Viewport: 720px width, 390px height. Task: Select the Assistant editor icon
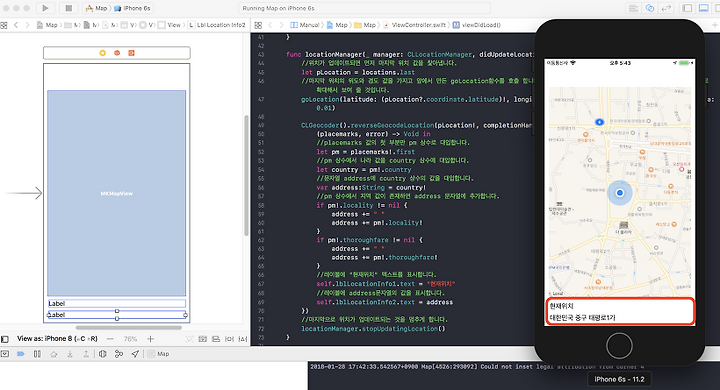coord(650,8)
